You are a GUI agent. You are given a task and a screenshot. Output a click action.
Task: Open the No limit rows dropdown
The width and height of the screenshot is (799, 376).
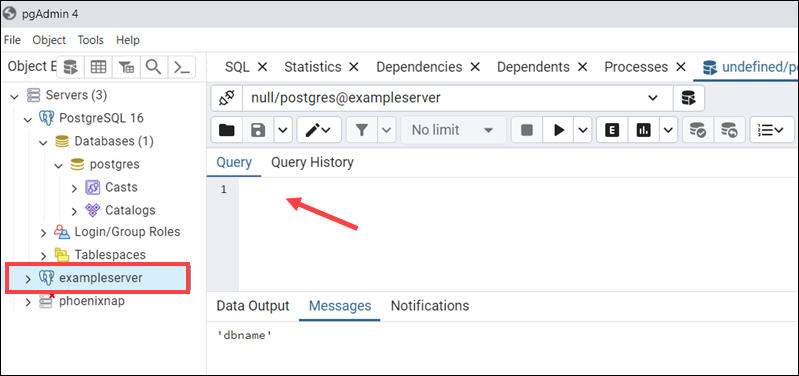click(x=453, y=130)
